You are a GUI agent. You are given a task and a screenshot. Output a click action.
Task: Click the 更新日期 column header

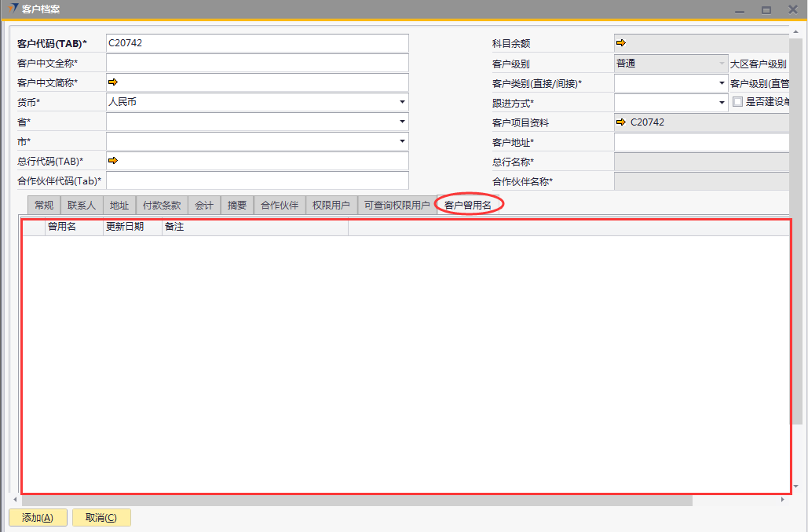point(132,228)
